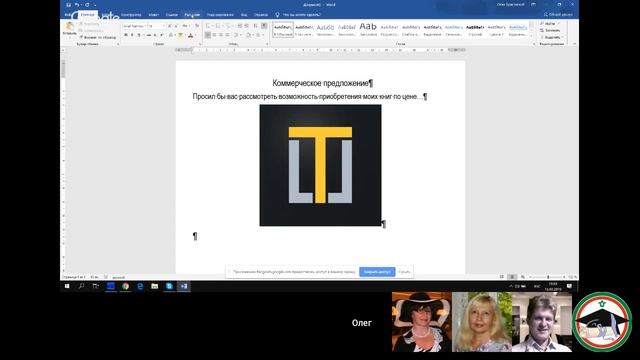Click the 'Скрыть' link in sharing bar
The width and height of the screenshot is (640, 360).
[404, 272]
